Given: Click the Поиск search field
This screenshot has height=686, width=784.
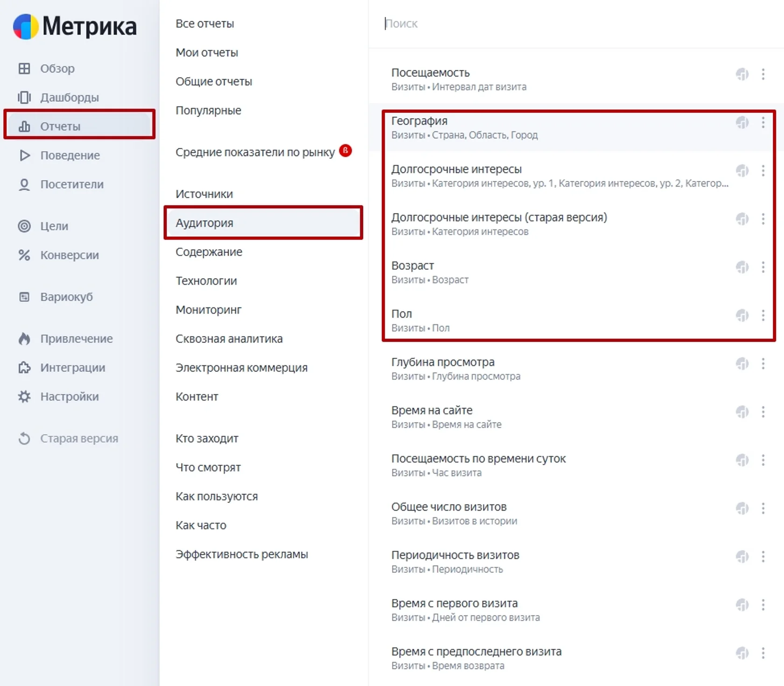Looking at the screenshot, I should tap(576, 23).
